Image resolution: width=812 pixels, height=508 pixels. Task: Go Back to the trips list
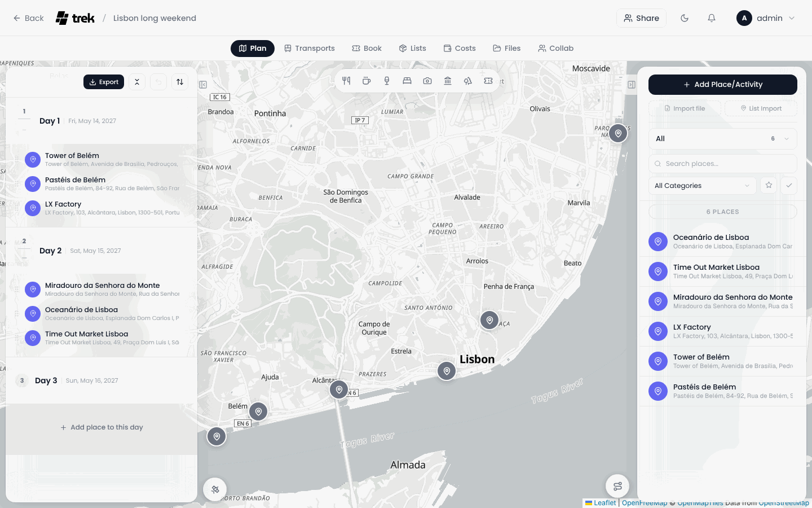click(x=28, y=18)
